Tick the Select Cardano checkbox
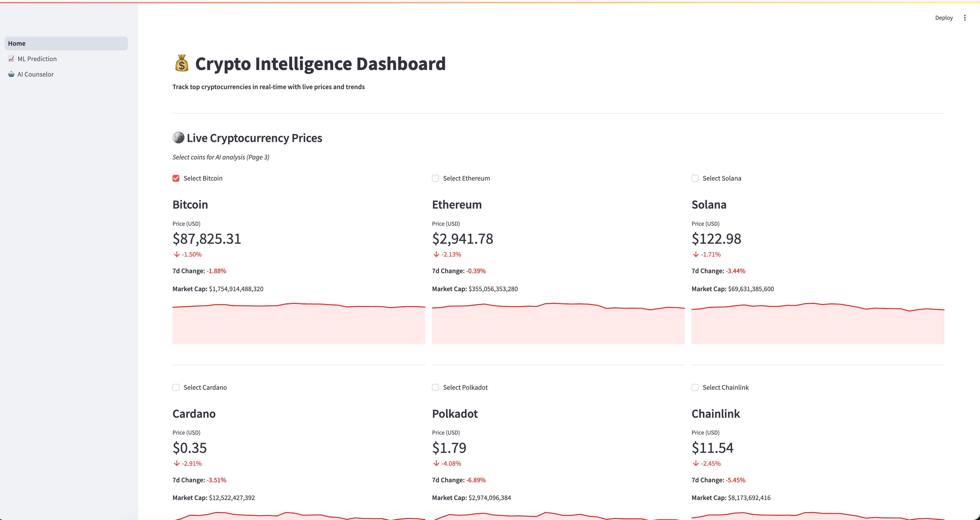 176,387
